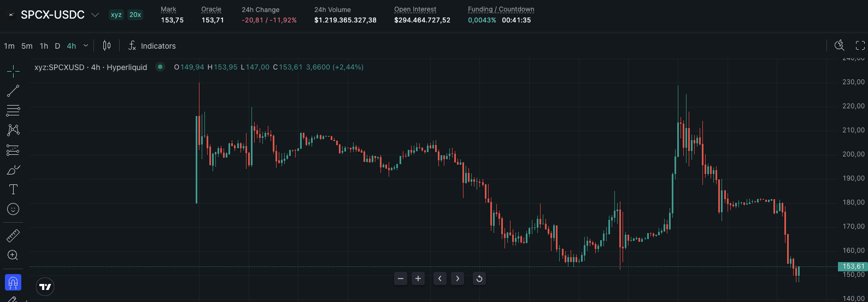Toggle the green market status indicator
This screenshot has height=302, width=868.
160,67
